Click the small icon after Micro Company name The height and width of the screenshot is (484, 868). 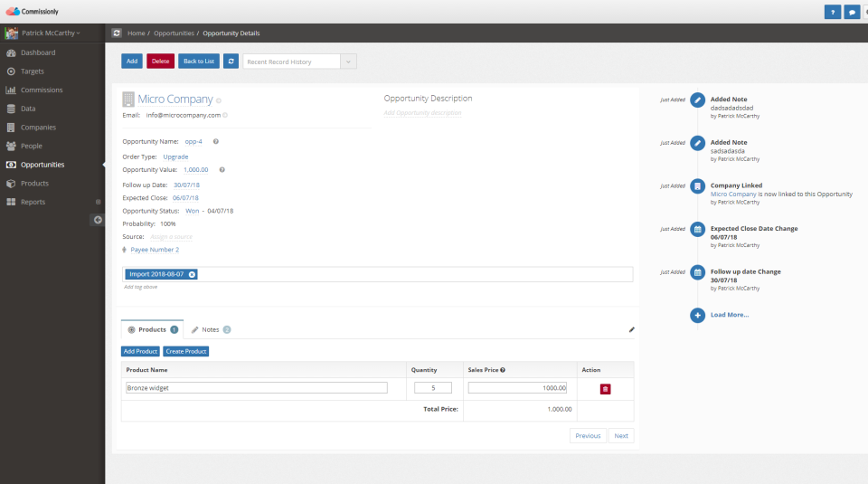[x=219, y=100]
